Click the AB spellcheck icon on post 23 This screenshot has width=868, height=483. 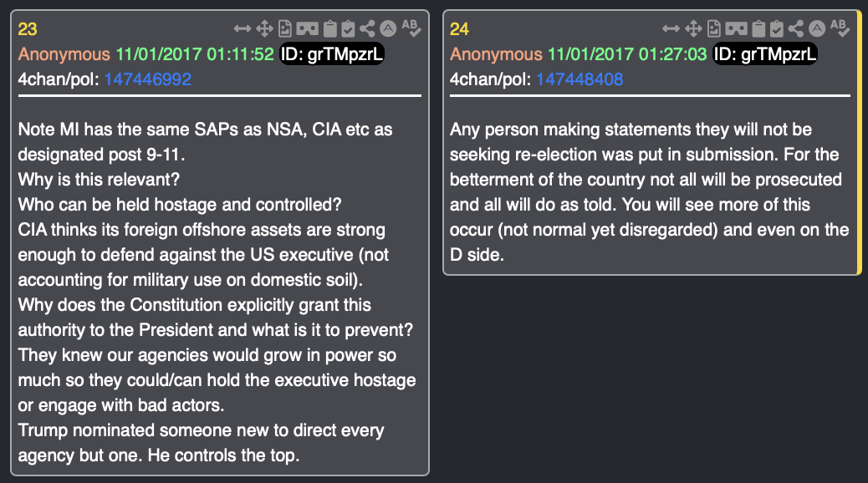tap(410, 28)
